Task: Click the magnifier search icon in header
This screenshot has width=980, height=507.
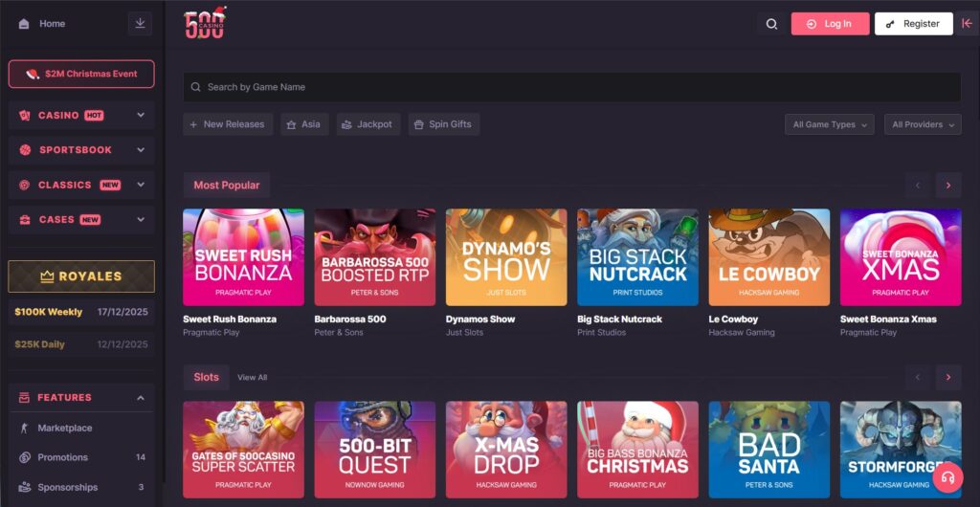Action: tap(771, 24)
